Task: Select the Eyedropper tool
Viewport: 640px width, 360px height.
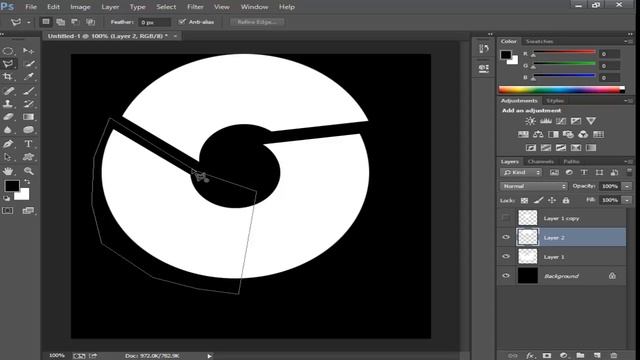Action: pos(28,77)
